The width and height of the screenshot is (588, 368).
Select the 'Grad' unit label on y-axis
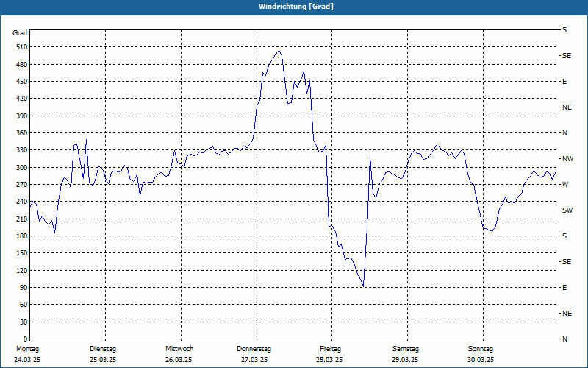[x=20, y=33]
